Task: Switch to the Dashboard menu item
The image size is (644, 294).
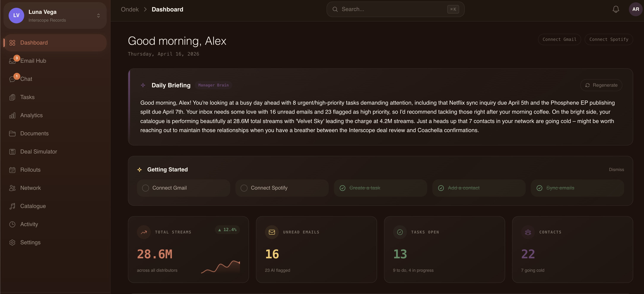Action: (34, 43)
